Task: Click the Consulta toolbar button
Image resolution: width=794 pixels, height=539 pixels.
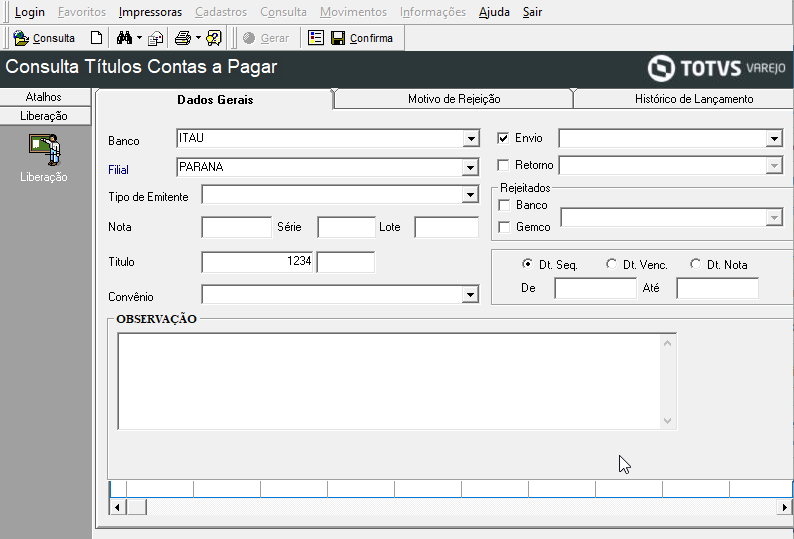Action: tap(44, 38)
